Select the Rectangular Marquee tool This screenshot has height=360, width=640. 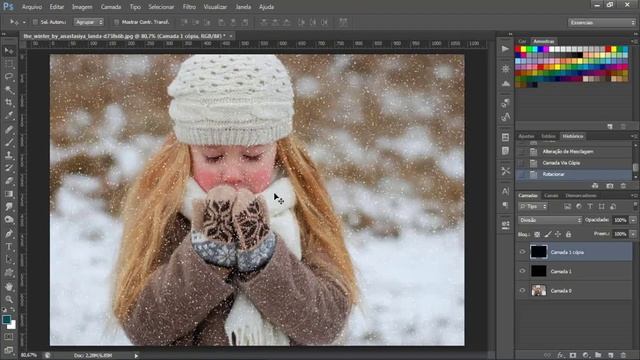(x=9, y=64)
